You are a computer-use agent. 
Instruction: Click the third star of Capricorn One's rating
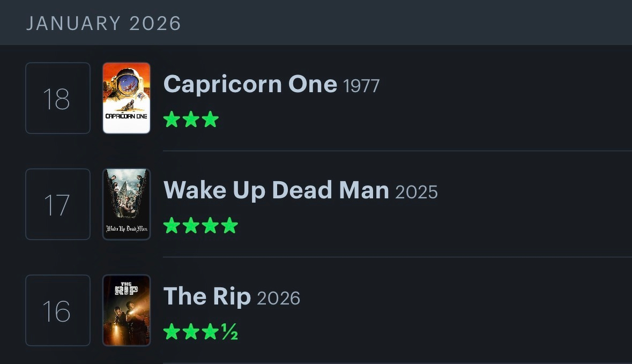(x=210, y=119)
